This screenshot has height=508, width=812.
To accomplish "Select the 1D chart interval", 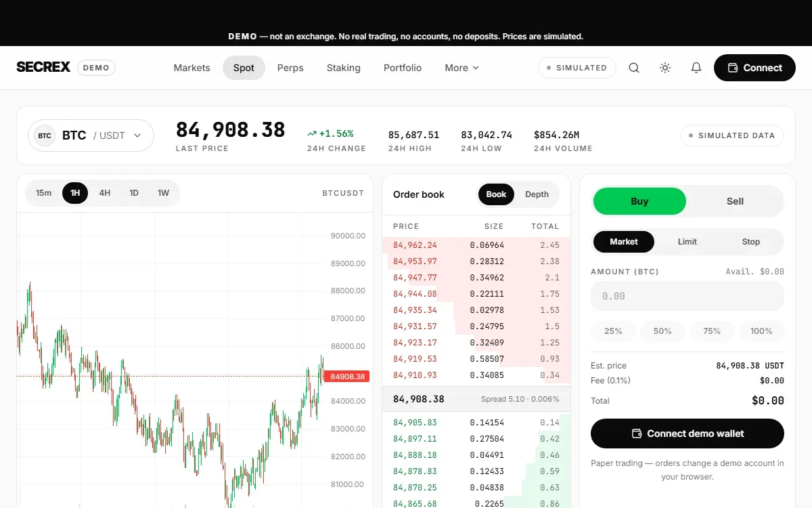I will click(134, 193).
